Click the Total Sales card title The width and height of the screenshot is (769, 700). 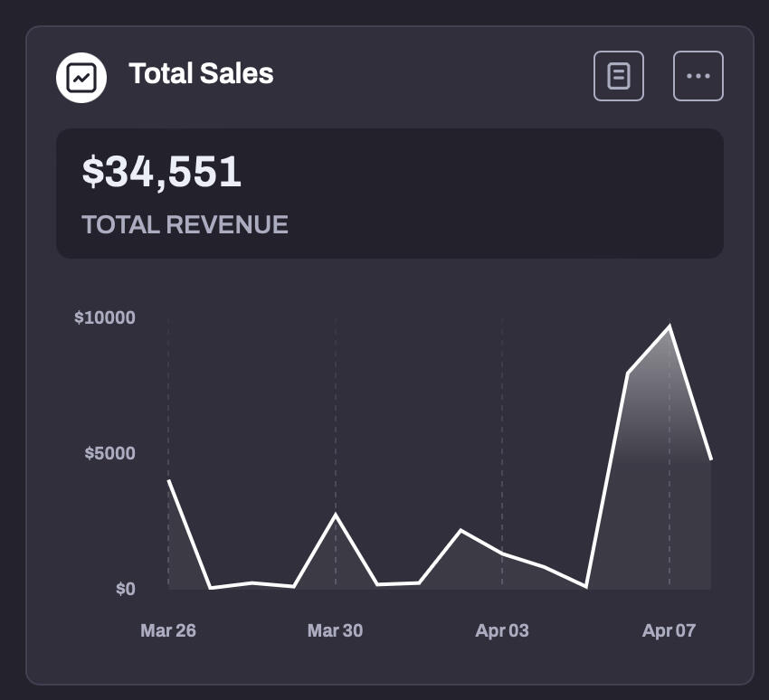tap(201, 74)
